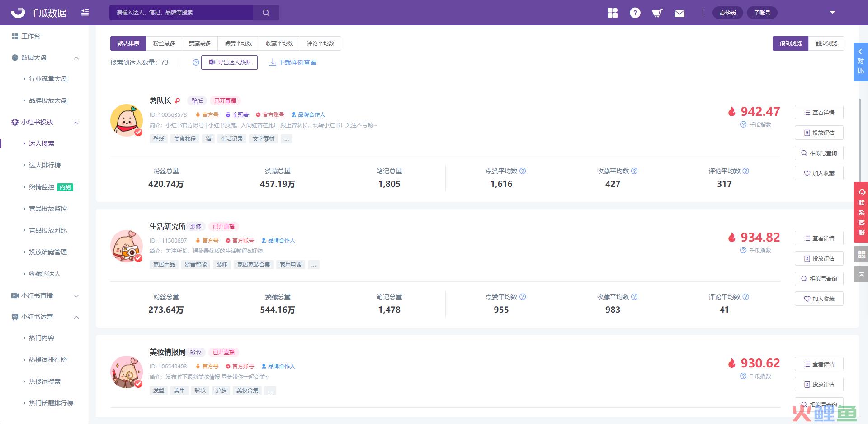Click 美妆情报局 avatar image
The height and width of the screenshot is (424, 868).
pos(127,372)
